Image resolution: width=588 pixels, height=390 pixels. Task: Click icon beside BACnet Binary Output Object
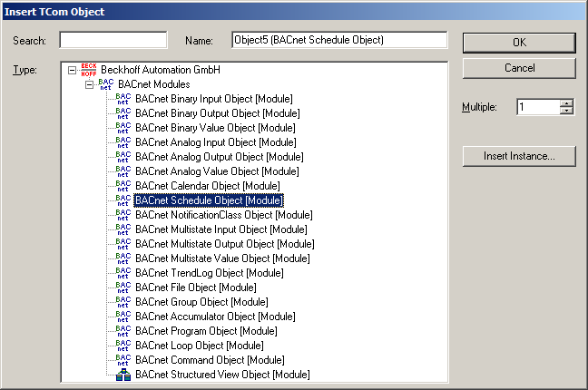[123, 113]
